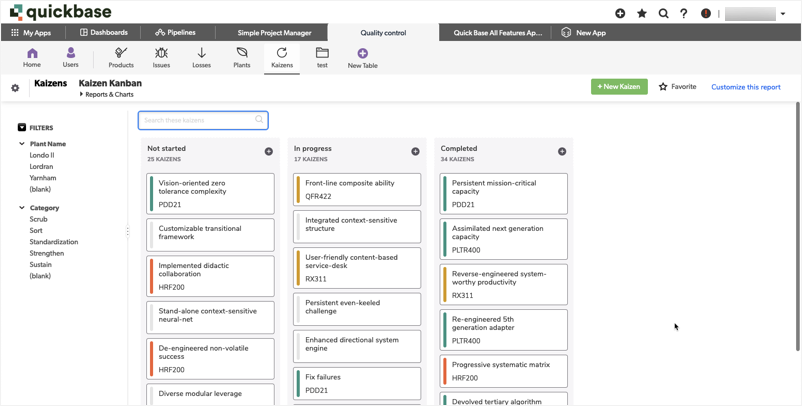Open the Losses down-arrow icon
802x406 pixels.
202,58
